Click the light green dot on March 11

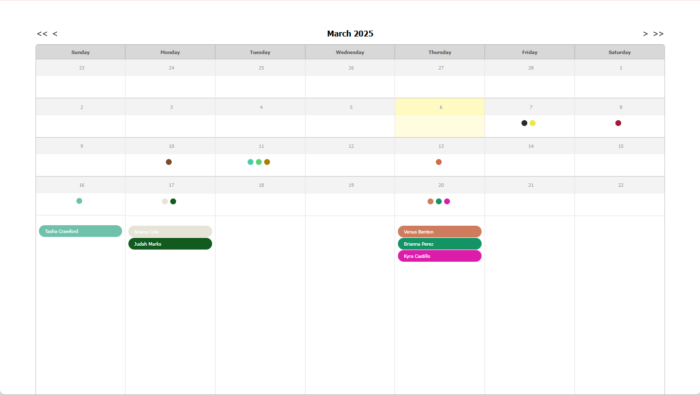[x=258, y=162]
